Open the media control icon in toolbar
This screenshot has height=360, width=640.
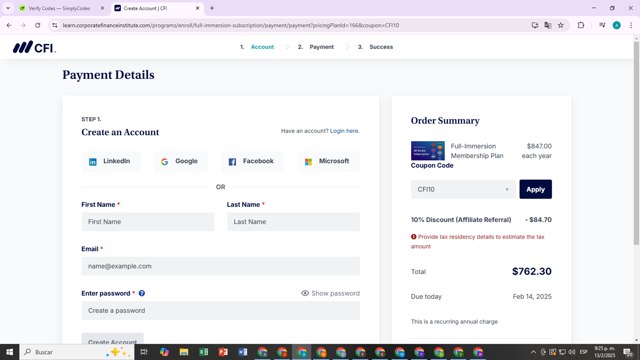602,25
